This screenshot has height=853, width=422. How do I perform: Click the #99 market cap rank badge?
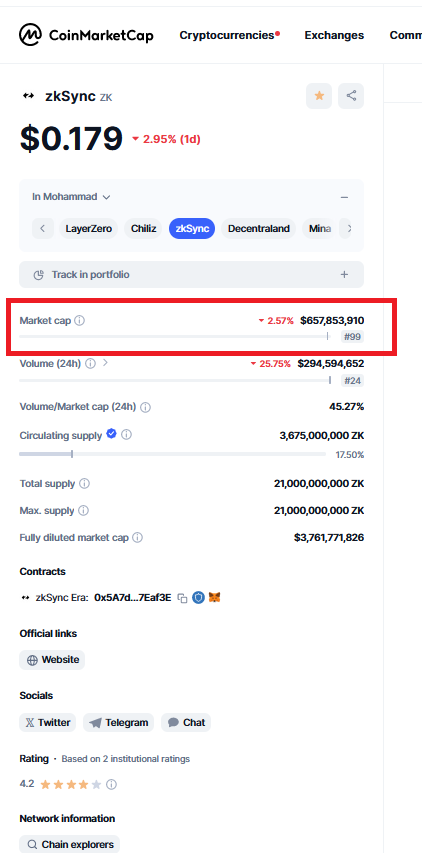[x=352, y=337]
